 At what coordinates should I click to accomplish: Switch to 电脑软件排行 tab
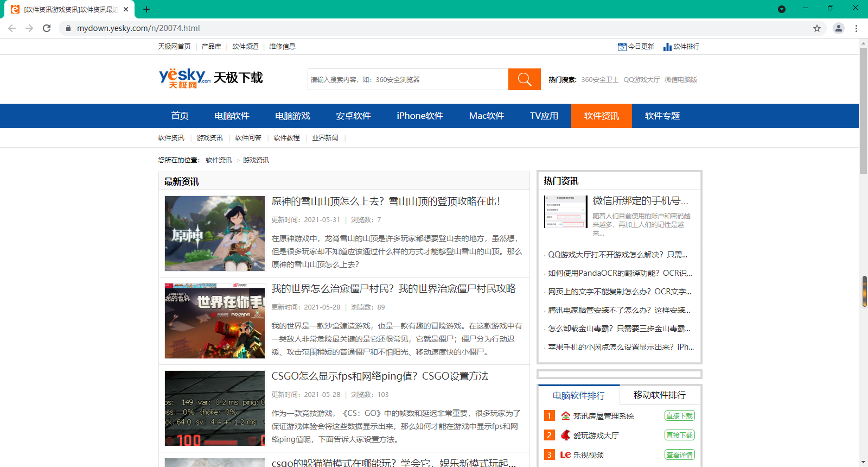coord(579,395)
